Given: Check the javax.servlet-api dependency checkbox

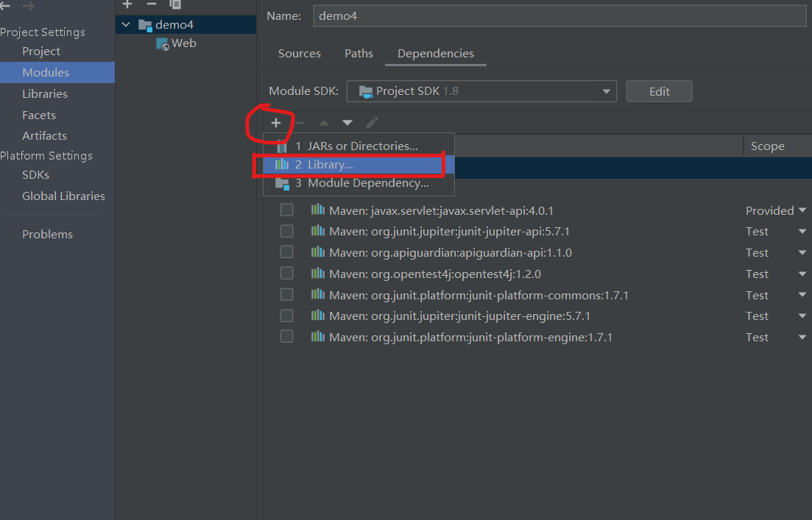Looking at the screenshot, I should (286, 210).
